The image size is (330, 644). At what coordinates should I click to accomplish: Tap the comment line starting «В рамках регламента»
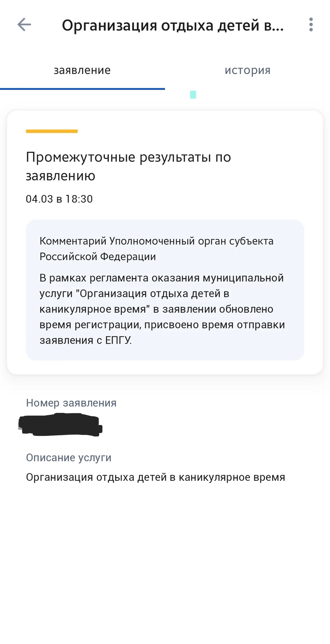(161, 278)
